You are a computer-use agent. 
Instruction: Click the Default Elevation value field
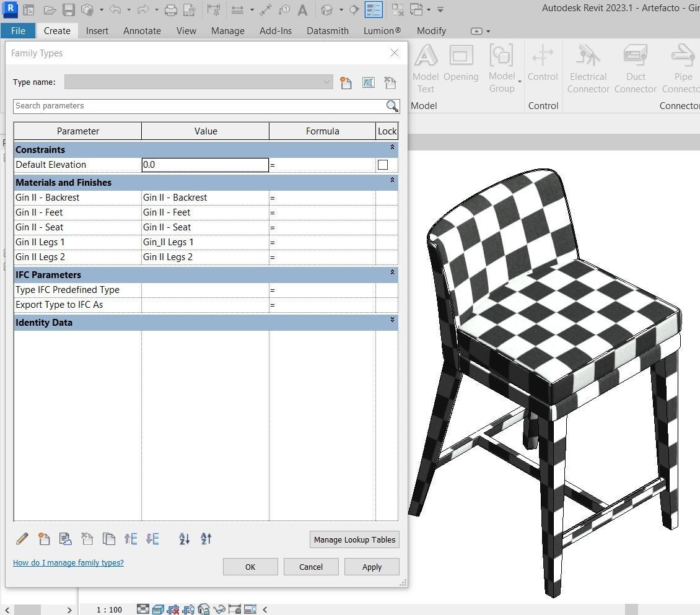206,165
